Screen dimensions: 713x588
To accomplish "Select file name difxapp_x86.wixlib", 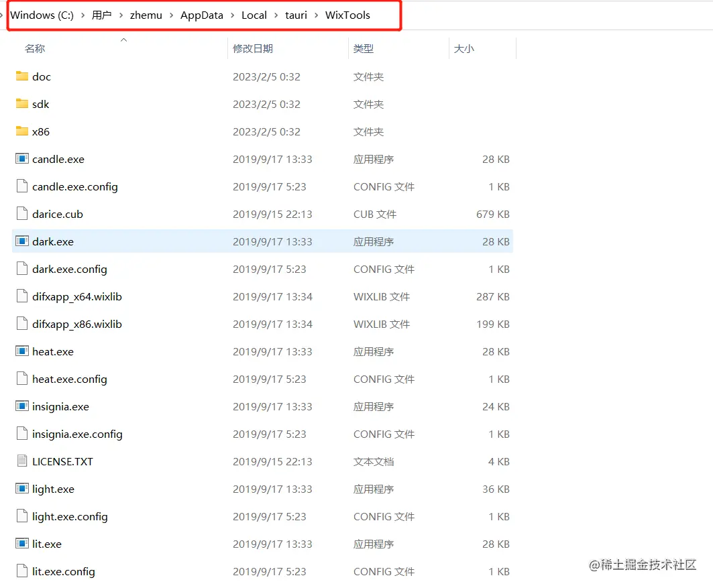I will (77, 325).
